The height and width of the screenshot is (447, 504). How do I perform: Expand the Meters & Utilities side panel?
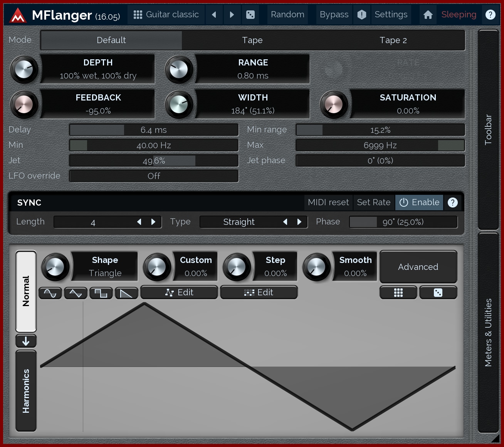tap(488, 333)
